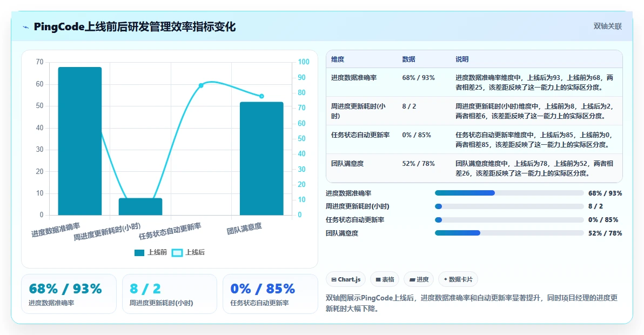Click the 70 tick on left axis
The height and width of the screenshot is (335, 644).
click(40, 62)
